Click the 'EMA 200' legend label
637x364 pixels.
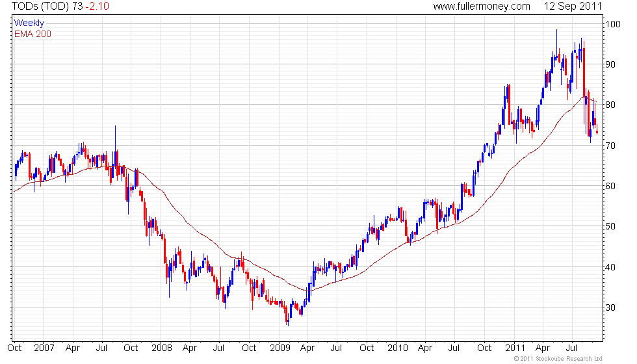[33, 34]
